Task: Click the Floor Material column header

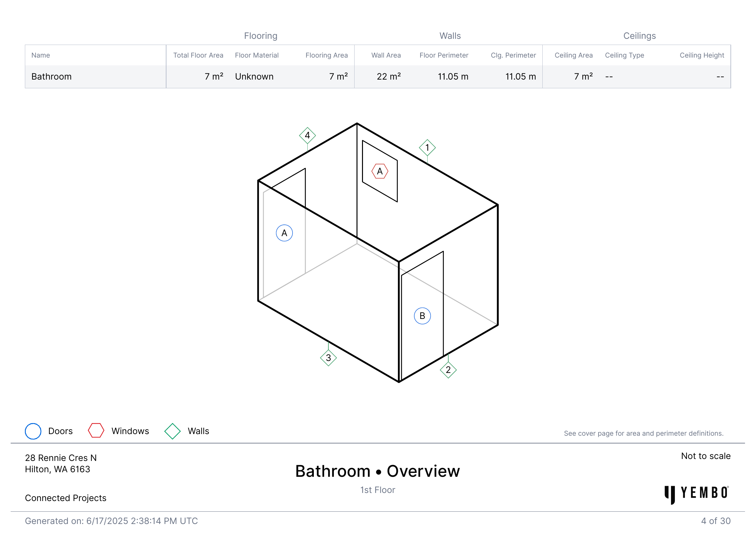Action: pos(257,55)
